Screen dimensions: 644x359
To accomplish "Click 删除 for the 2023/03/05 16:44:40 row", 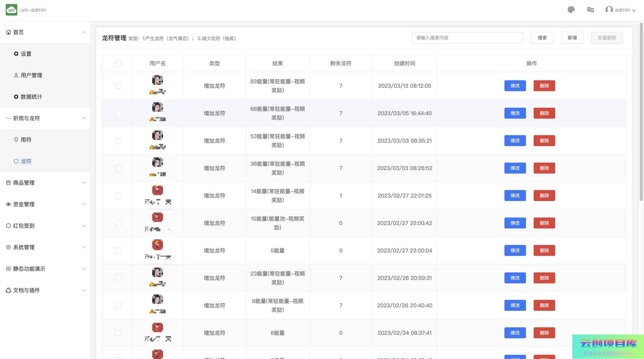I will [544, 113].
